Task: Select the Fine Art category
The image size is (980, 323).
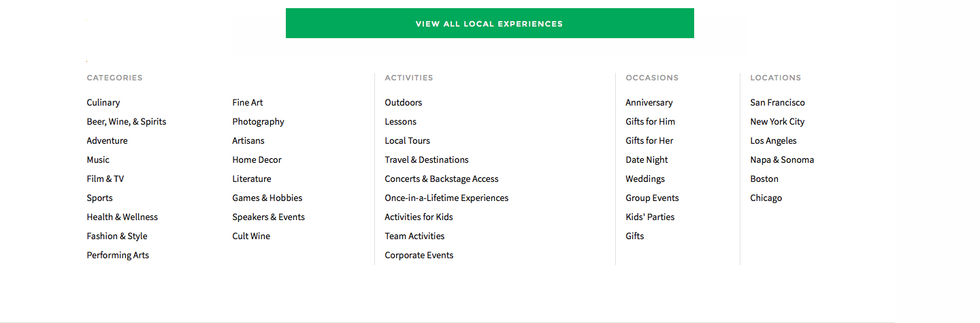Action: pos(248,103)
